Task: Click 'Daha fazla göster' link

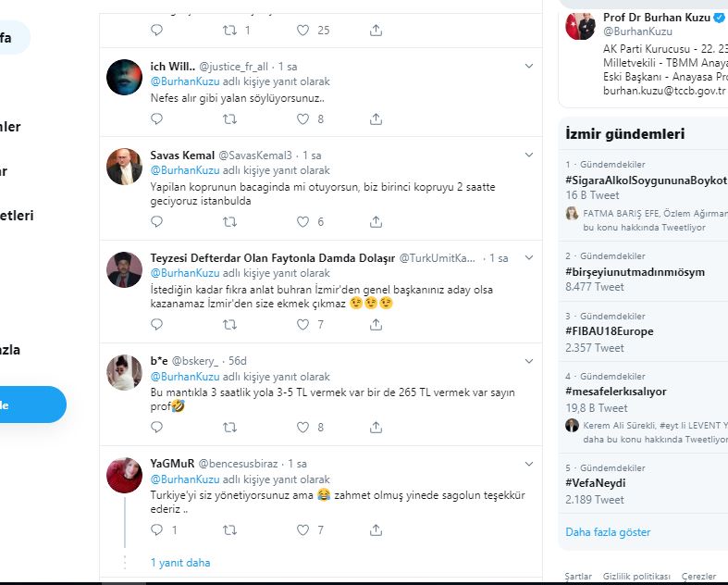Action: point(608,532)
